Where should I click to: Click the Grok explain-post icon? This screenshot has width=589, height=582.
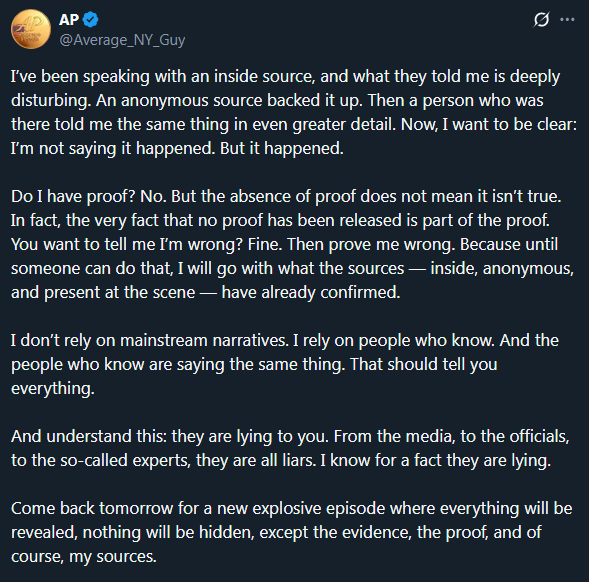tap(541, 20)
